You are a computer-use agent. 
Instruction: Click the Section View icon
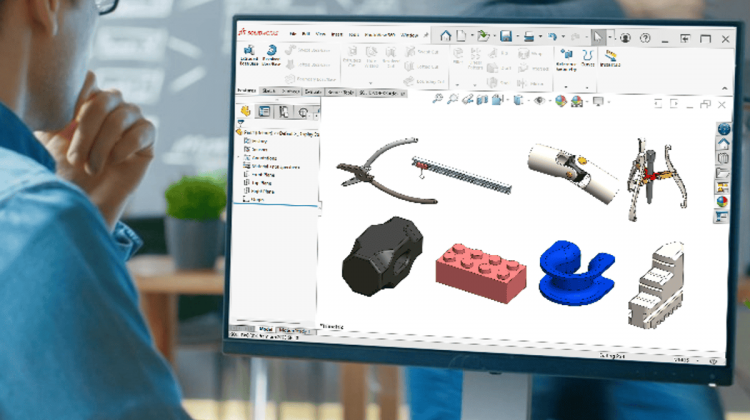(x=482, y=99)
